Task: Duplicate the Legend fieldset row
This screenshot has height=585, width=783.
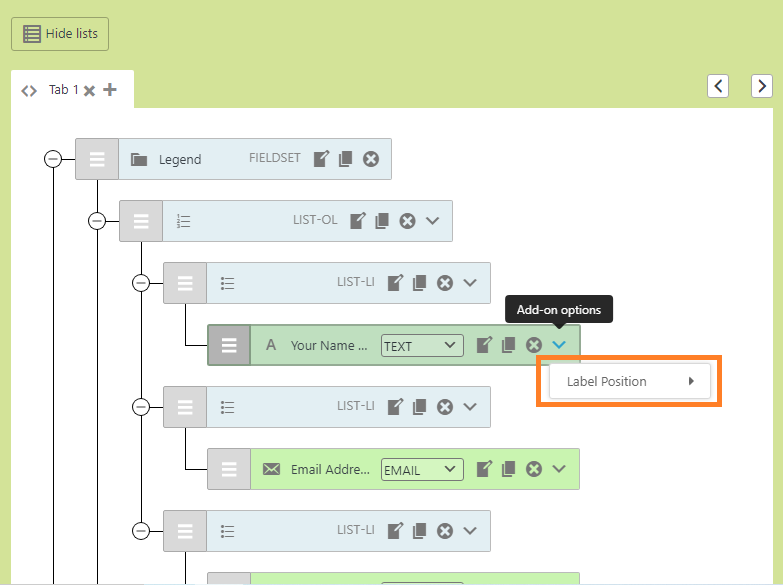Action: 345,159
